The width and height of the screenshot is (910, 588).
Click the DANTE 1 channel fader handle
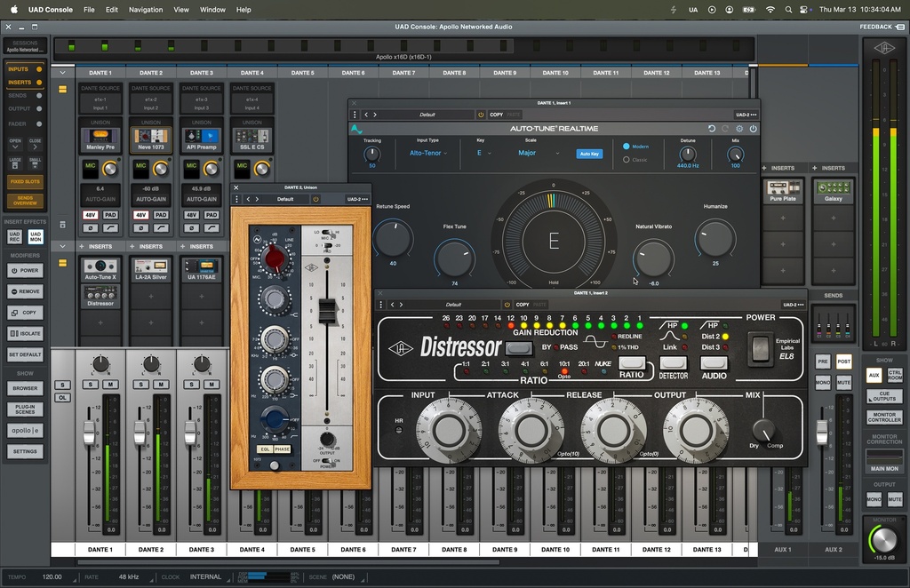pyautogui.click(x=90, y=433)
